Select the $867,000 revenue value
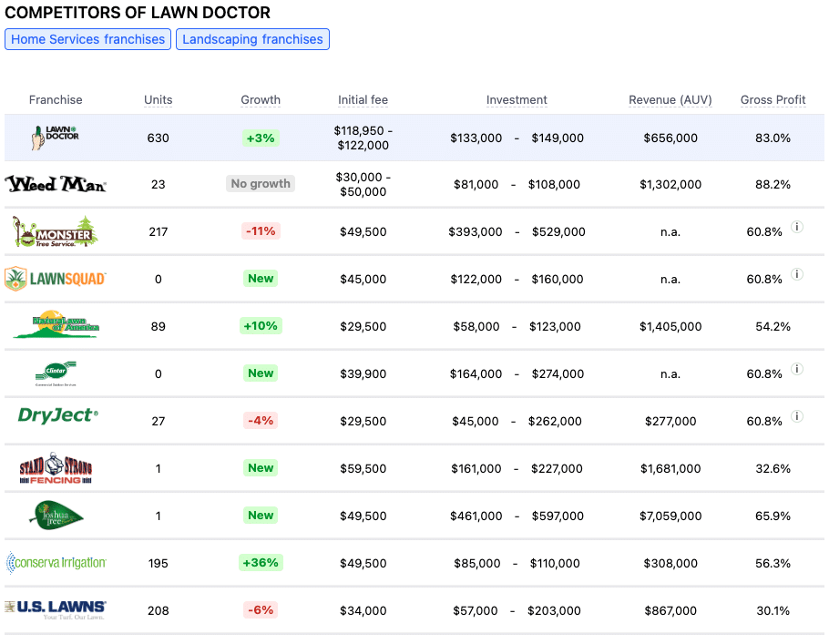Viewport: 829px width, 644px height. coord(670,610)
